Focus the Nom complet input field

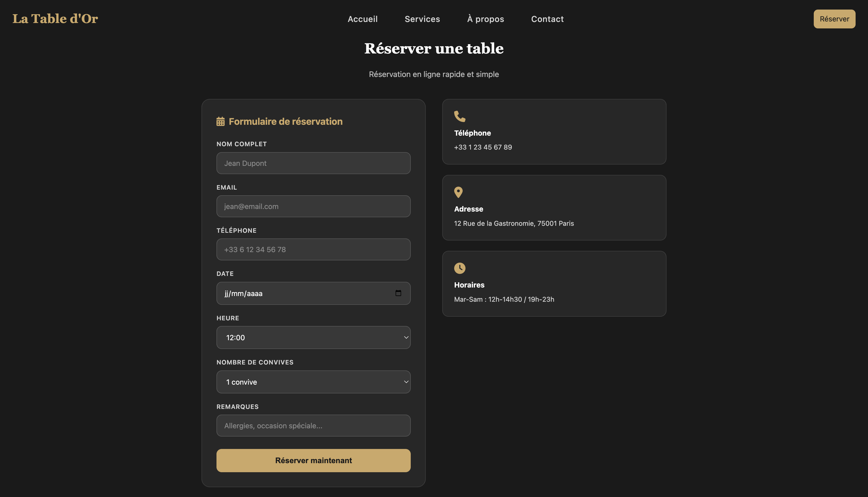coord(313,163)
